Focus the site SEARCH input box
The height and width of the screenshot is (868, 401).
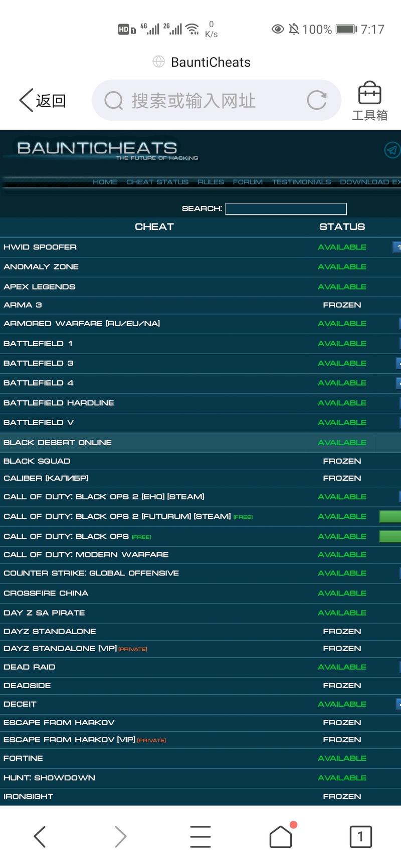point(286,209)
